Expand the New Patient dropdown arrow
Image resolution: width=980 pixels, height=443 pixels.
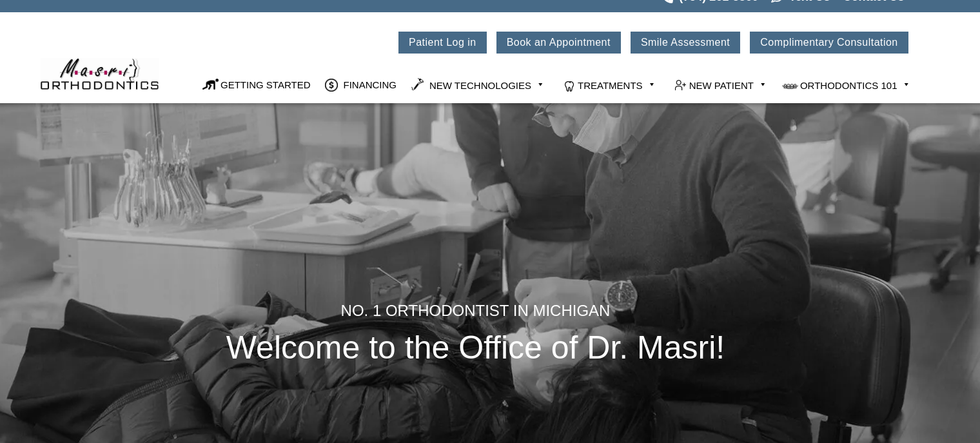click(x=763, y=84)
